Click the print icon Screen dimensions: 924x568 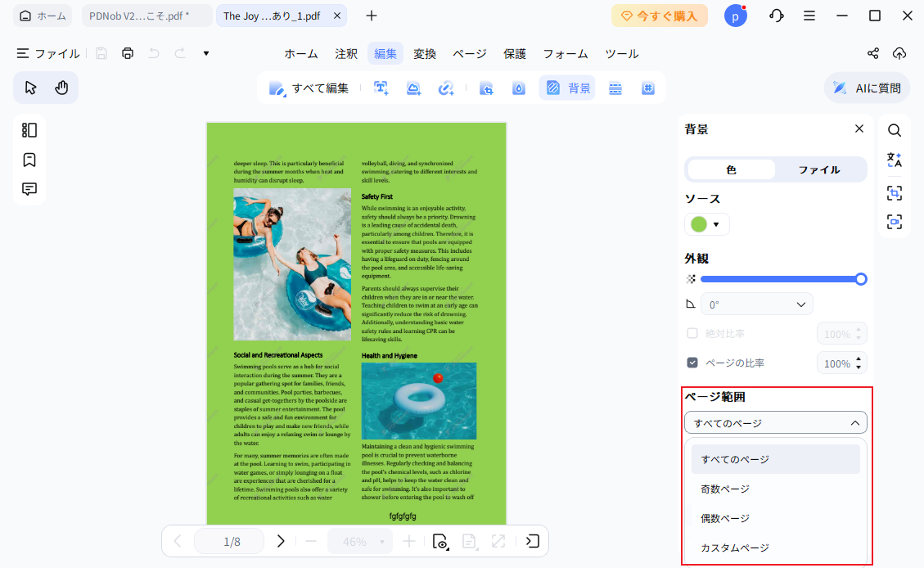click(128, 53)
